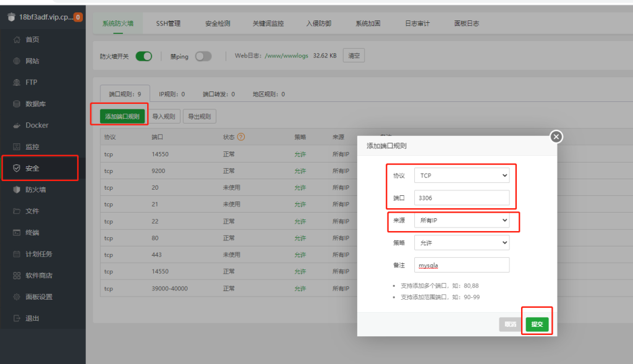Open the Website (网站) globe icon
This screenshot has height=364, width=633.
(17, 61)
